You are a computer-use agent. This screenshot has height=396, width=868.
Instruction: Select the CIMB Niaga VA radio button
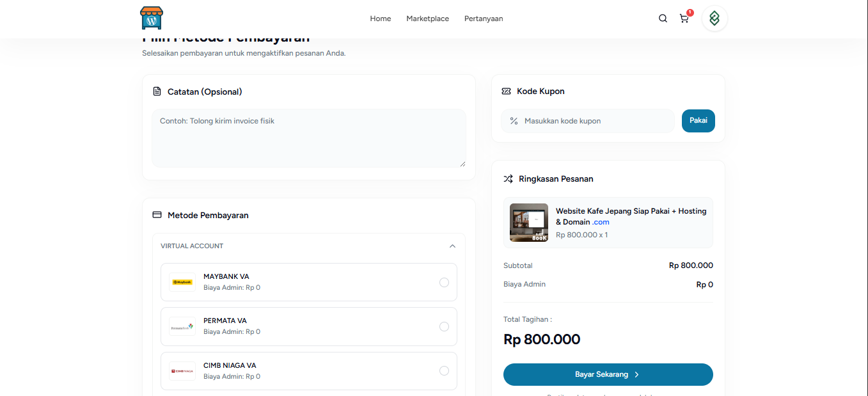pyautogui.click(x=444, y=371)
